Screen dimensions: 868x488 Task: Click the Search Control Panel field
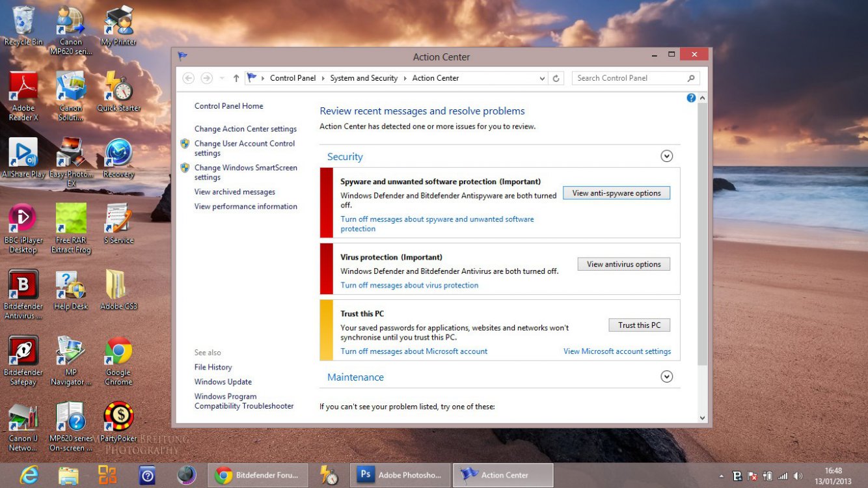[636, 78]
